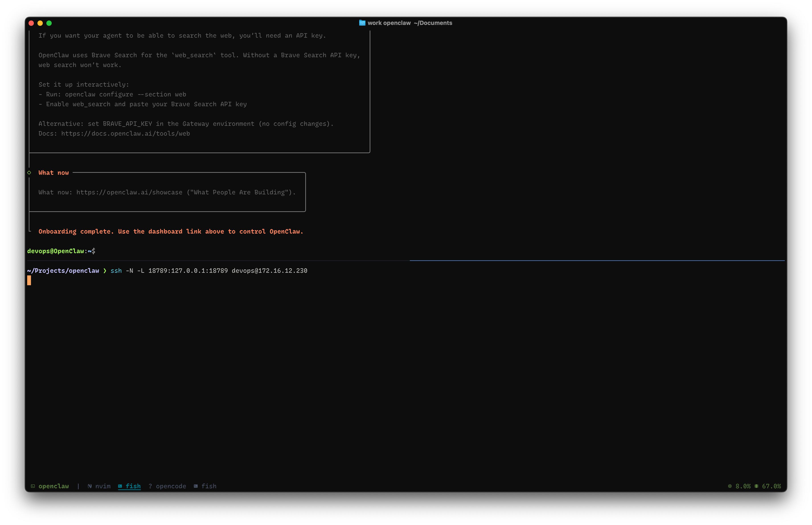Viewport: 812px width, 525px height.
Task: Click the active fish tab's terminal icon
Action: tap(120, 486)
